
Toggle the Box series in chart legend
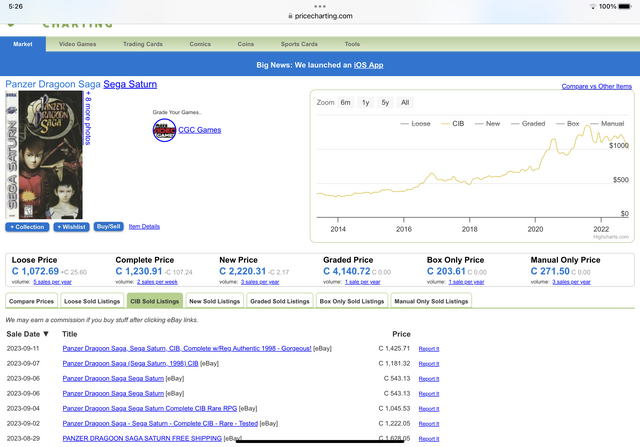pos(568,124)
